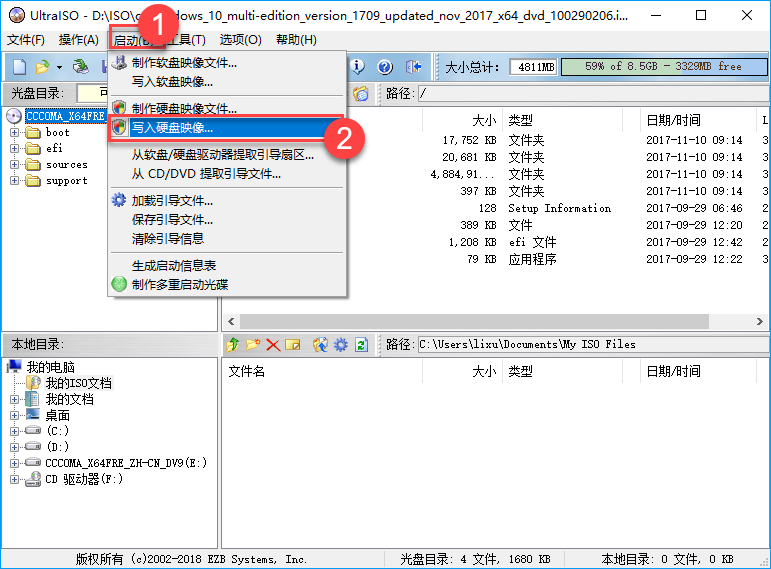
Task: Select 从软盘/硬盘驱动器提取引导扇区... entry
Action: pos(227,155)
